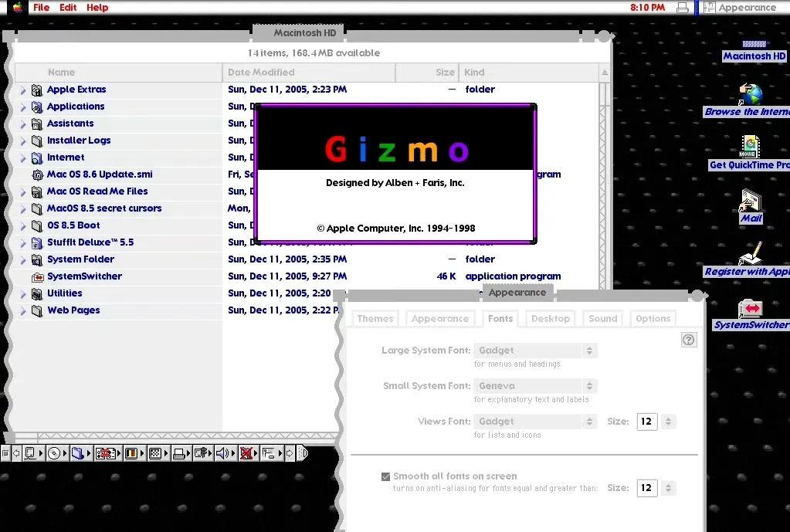Screen dimensions: 790x532
Task: Switch to the Themes tab
Action: point(375,318)
